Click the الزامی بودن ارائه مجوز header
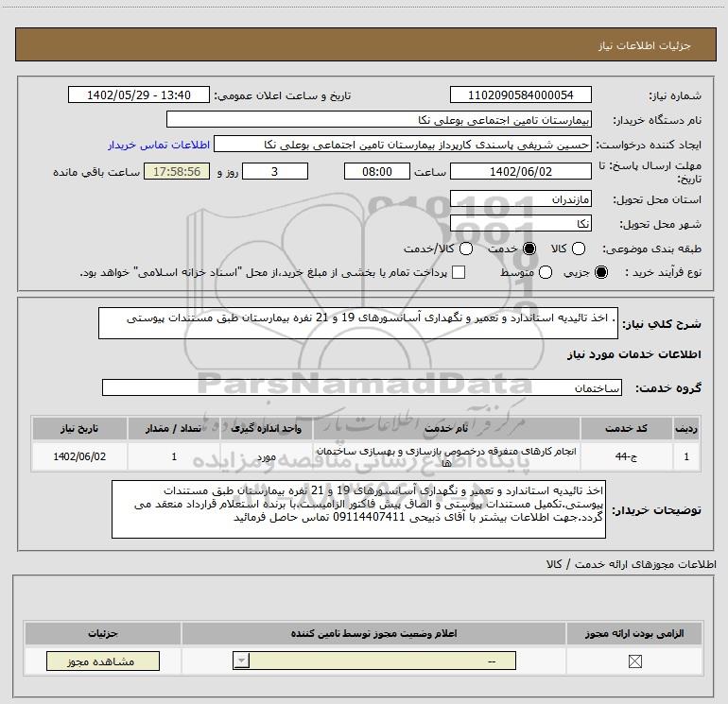 634,633
